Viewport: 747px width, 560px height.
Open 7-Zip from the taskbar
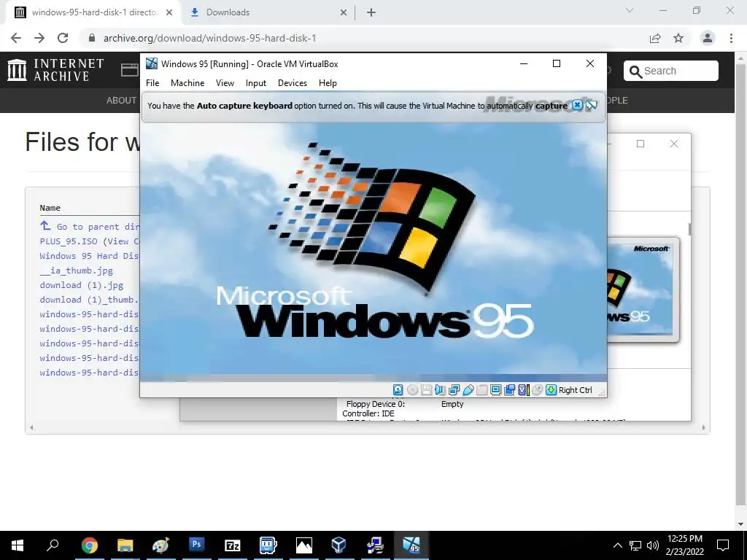tap(232, 545)
